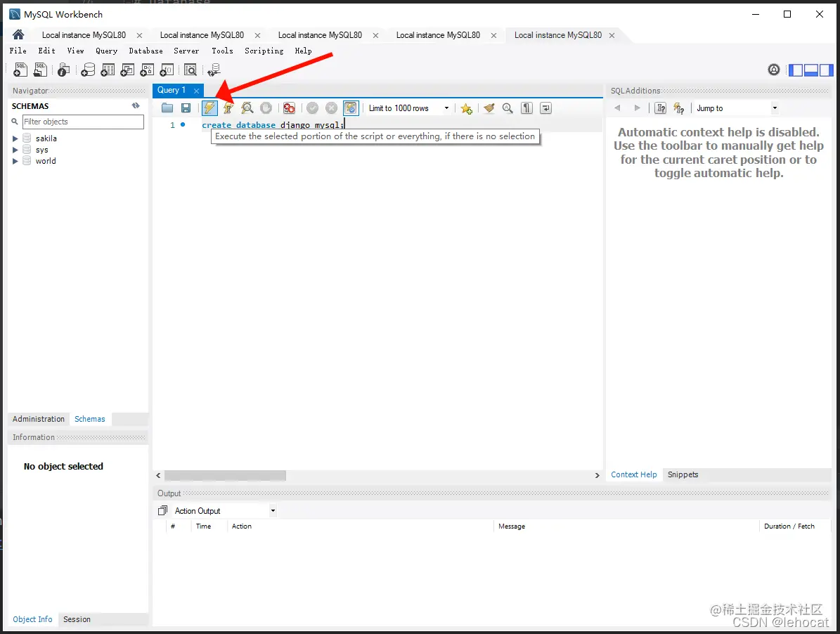
Task: Expand the sys schema
Action: coord(15,150)
